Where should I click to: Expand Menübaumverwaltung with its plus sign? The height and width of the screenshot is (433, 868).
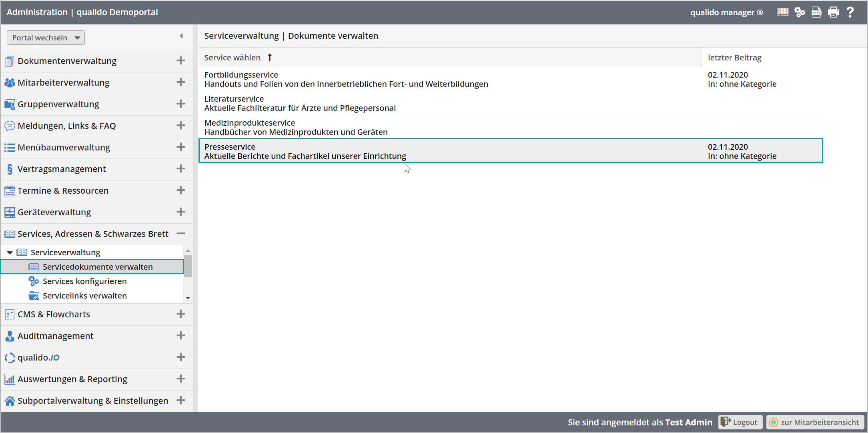coord(181,147)
